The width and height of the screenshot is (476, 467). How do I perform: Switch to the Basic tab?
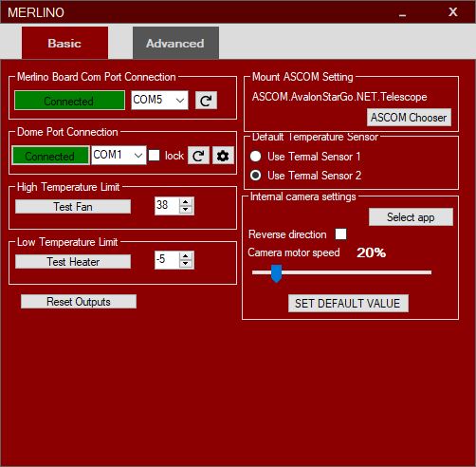(x=64, y=43)
